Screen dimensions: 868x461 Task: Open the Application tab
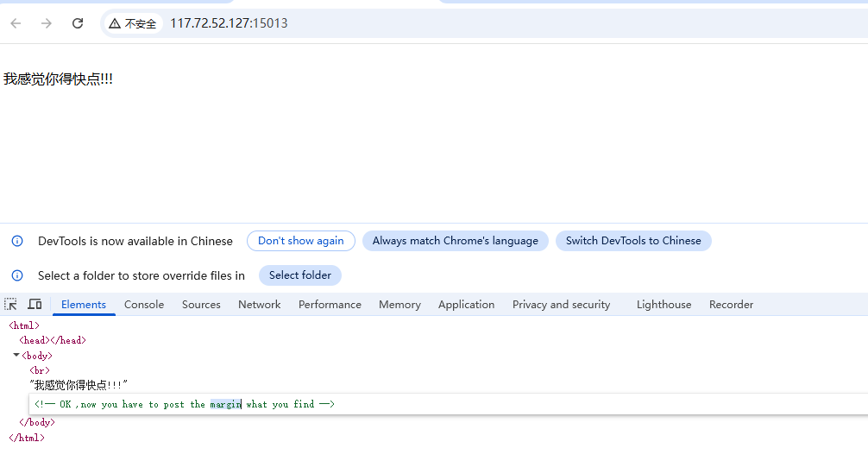point(466,304)
